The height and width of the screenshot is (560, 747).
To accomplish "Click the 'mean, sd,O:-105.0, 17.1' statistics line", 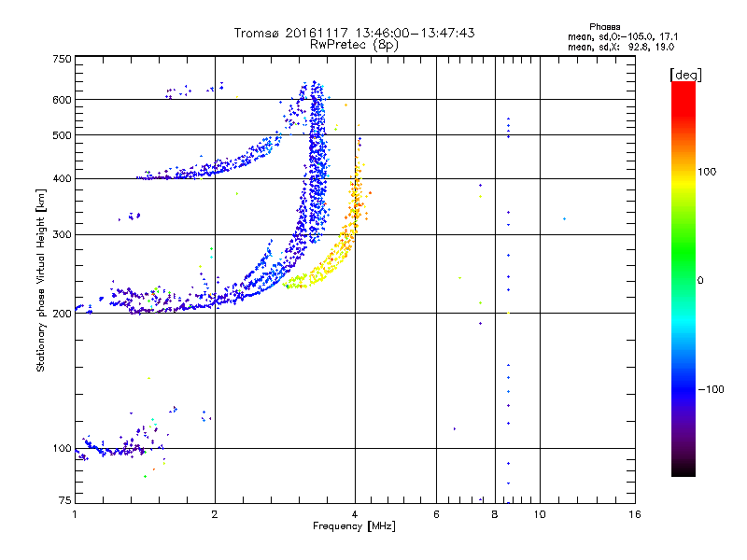I will click(x=623, y=36).
